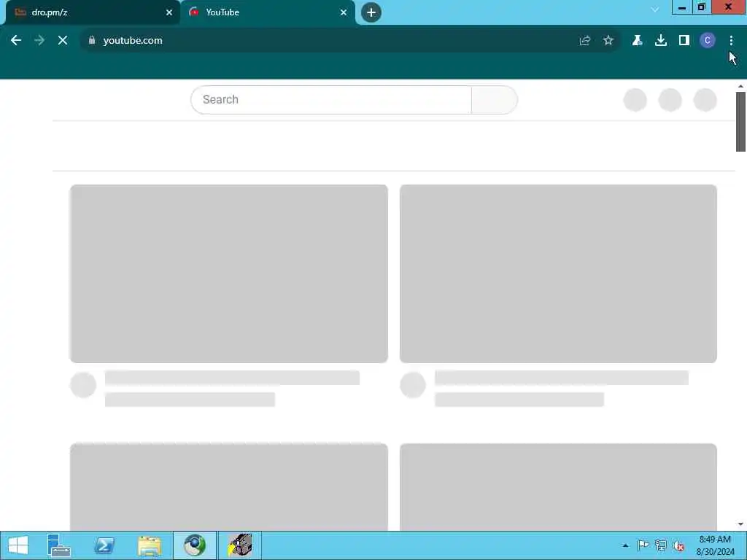747x560 pixels.
Task: Expand the tab search chevron
Action: click(x=655, y=9)
